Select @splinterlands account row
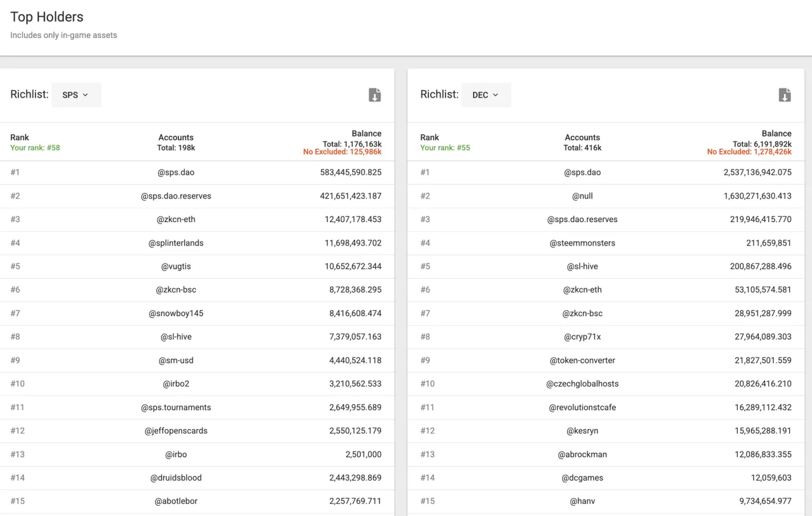This screenshot has width=812, height=516. [197, 243]
